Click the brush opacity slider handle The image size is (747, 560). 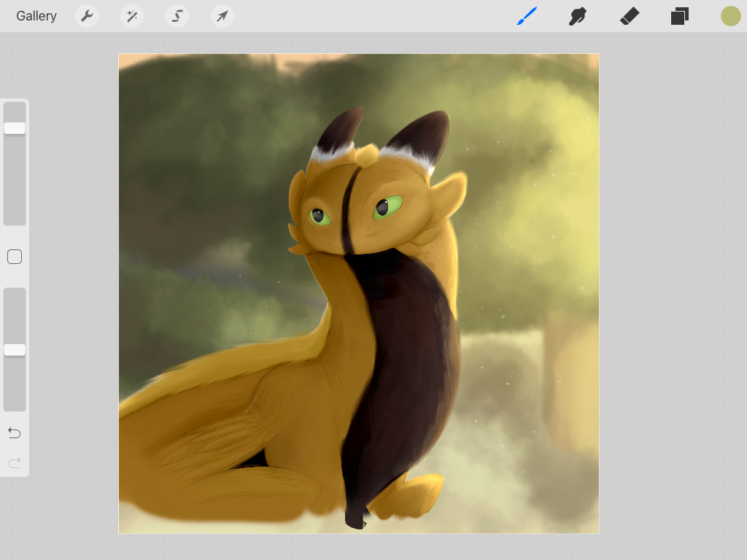point(15,350)
